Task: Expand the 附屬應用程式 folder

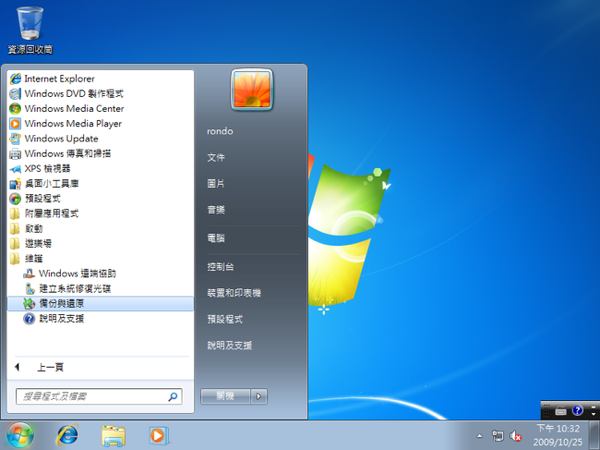Action: (100, 214)
